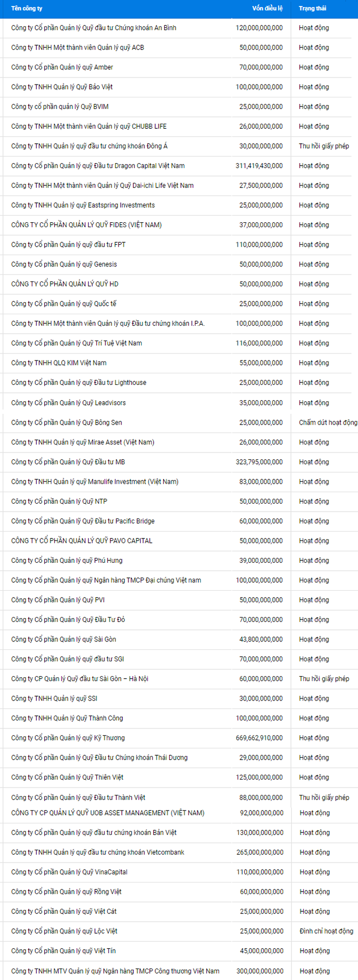The width and height of the screenshot is (358, 980).
Task: Open the Quản lý Quỹ VinaCapital link
Action: (x=69, y=872)
